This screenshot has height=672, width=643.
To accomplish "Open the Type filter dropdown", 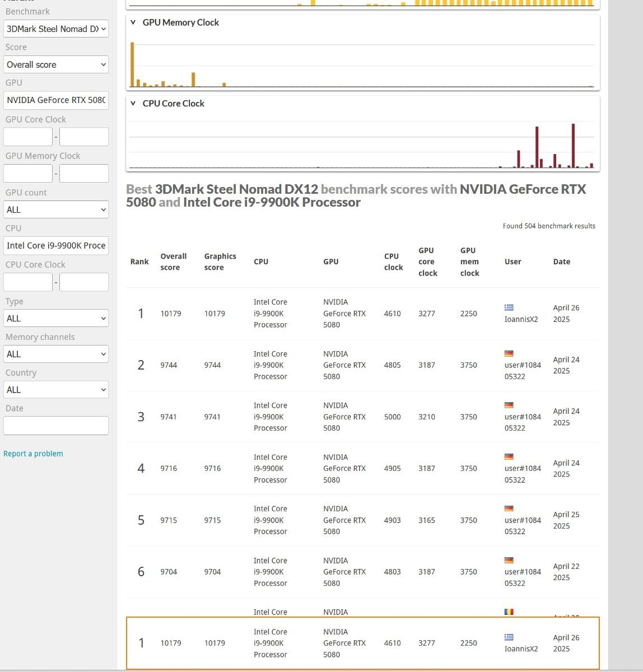I will 56,318.
